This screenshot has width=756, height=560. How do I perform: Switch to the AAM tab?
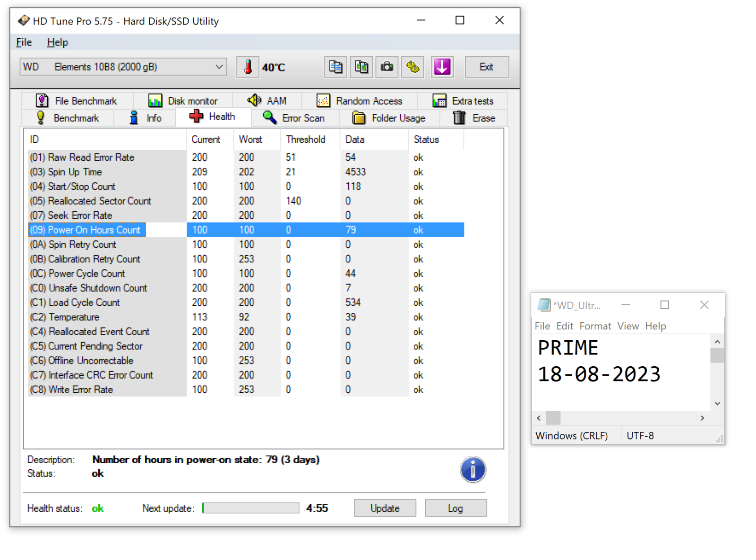point(267,101)
